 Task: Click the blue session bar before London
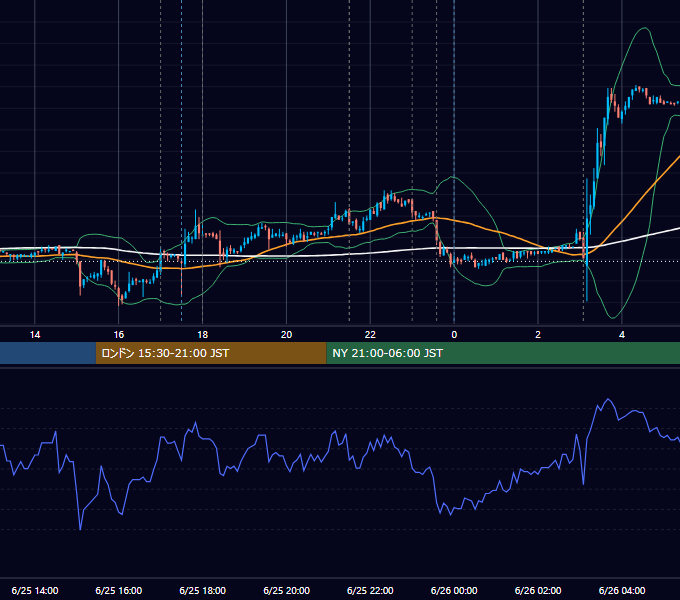(x=48, y=353)
